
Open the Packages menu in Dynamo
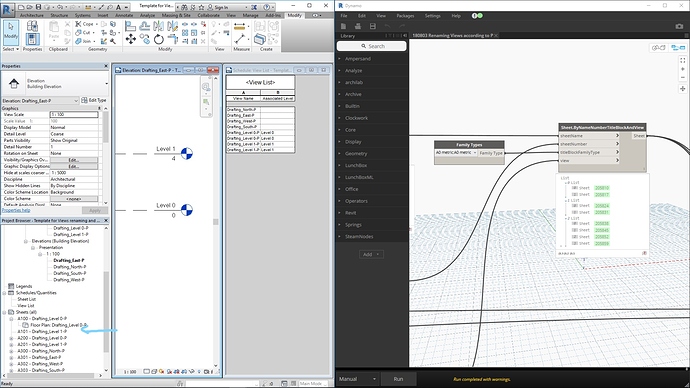click(405, 16)
